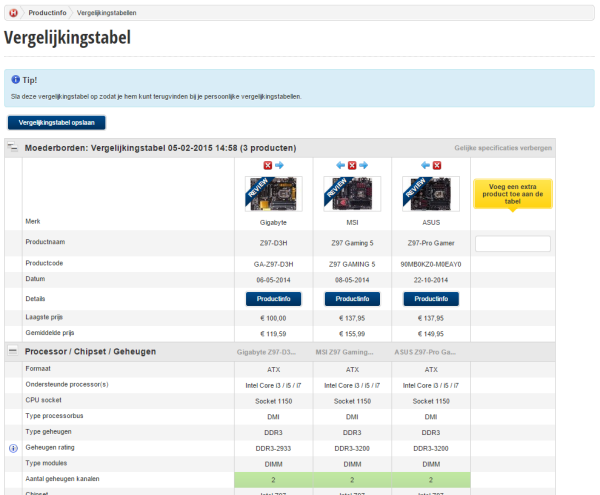Image resolution: width=600 pixels, height=495 pixels.
Task: Move MSI column left with blue arrow
Action: [340, 165]
